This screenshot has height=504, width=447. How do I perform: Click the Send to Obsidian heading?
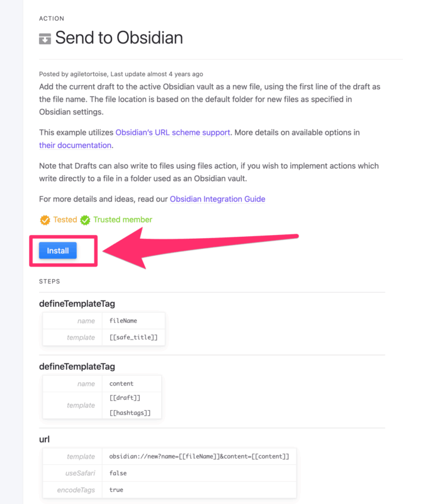(x=119, y=38)
